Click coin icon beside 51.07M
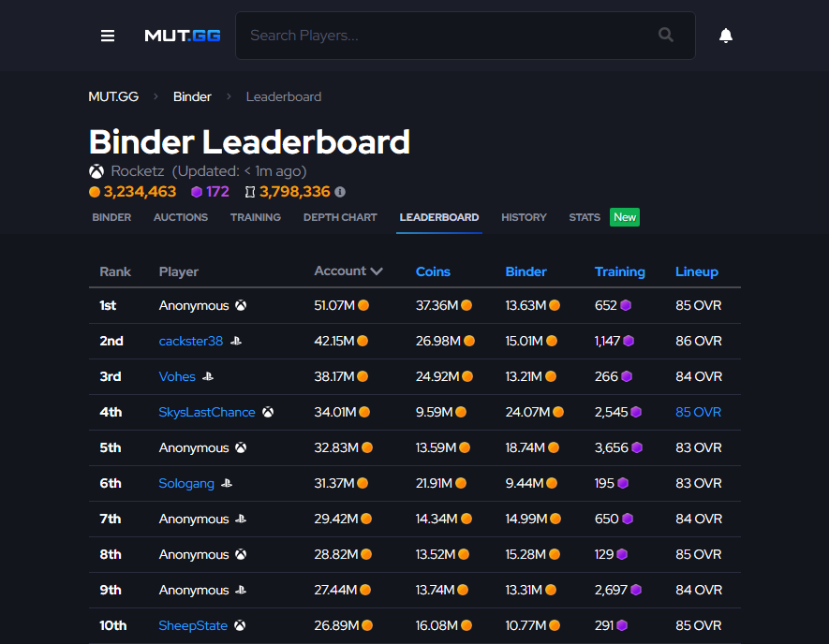The height and width of the screenshot is (644, 829). click(x=363, y=305)
